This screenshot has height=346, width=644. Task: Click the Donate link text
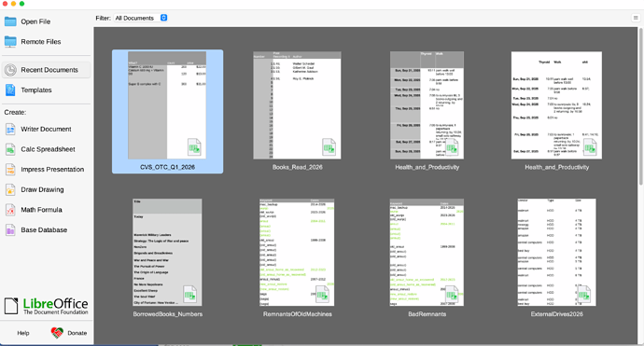77,333
